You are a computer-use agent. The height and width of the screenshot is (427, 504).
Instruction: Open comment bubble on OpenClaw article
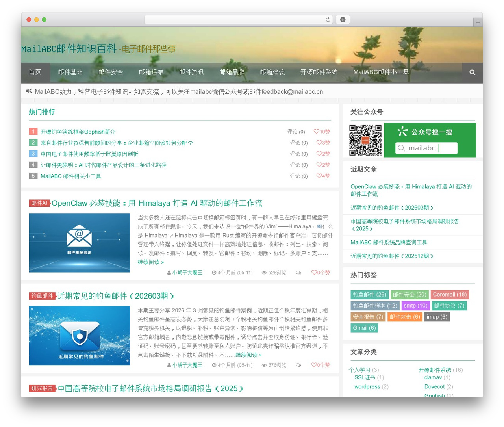[x=298, y=273]
